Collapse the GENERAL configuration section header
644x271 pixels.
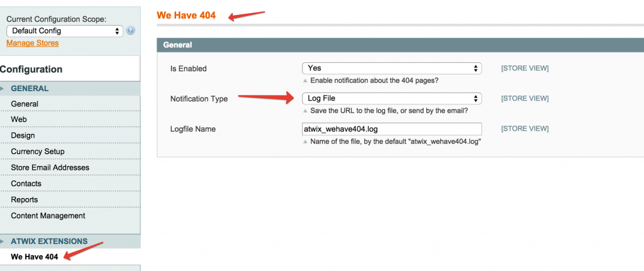coord(70,88)
